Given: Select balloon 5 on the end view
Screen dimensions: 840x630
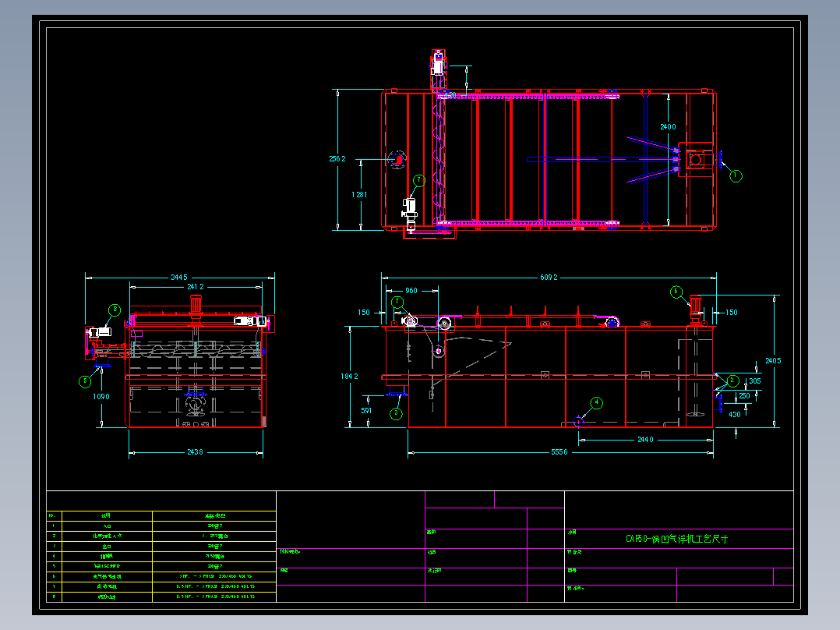Looking at the screenshot, I should (x=85, y=381).
